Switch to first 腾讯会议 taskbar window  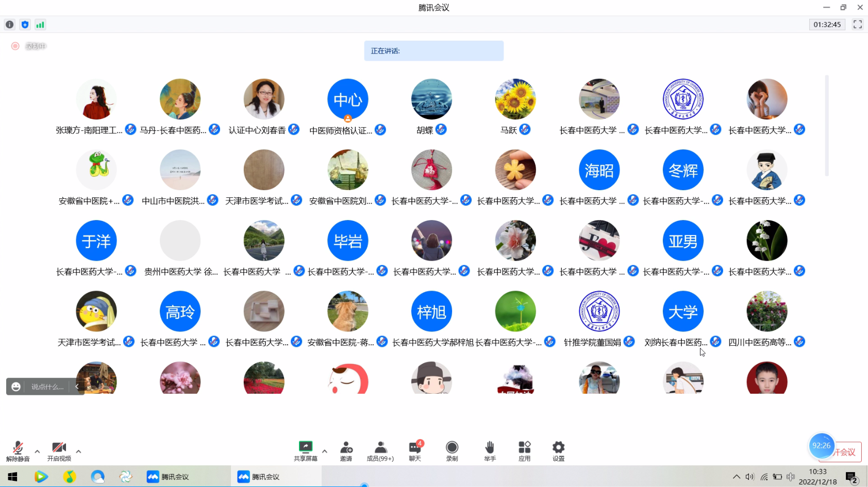[x=168, y=477]
